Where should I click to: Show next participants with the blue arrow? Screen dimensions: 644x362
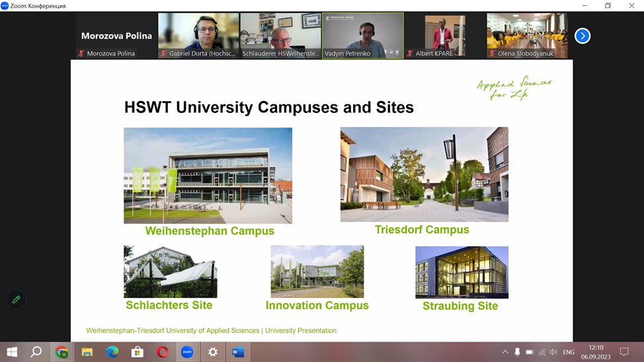click(x=583, y=36)
